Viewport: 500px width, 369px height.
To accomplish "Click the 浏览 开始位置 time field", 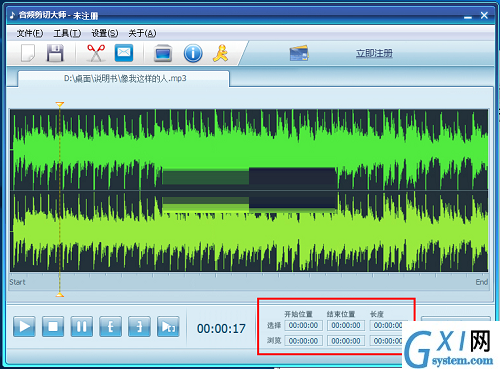I will point(303,341).
